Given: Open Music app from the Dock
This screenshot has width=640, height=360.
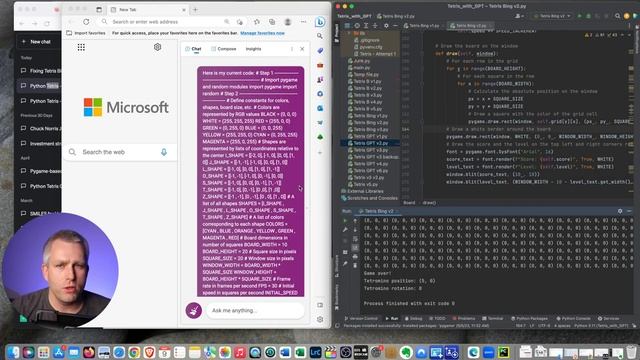Looking at the screenshot, I should pos(240,351).
